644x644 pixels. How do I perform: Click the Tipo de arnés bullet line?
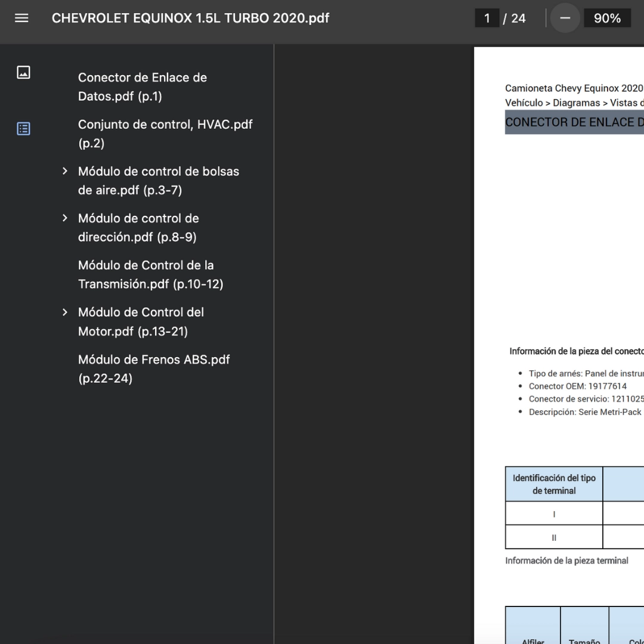click(586, 373)
